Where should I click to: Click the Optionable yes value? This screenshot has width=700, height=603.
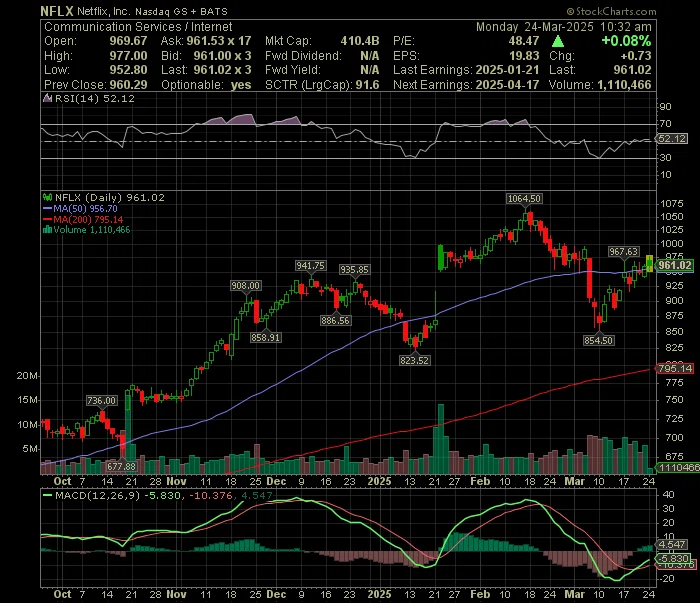tap(241, 85)
